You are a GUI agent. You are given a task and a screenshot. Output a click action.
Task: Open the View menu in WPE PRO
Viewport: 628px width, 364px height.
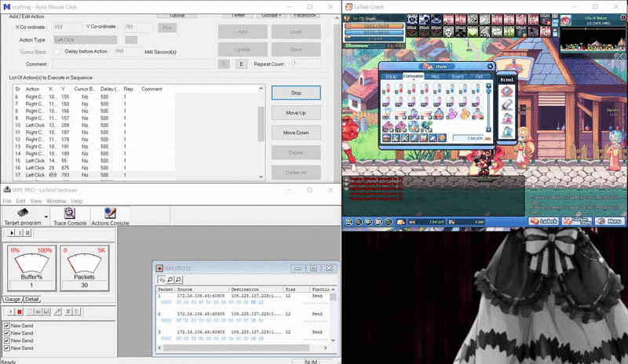tap(35, 201)
